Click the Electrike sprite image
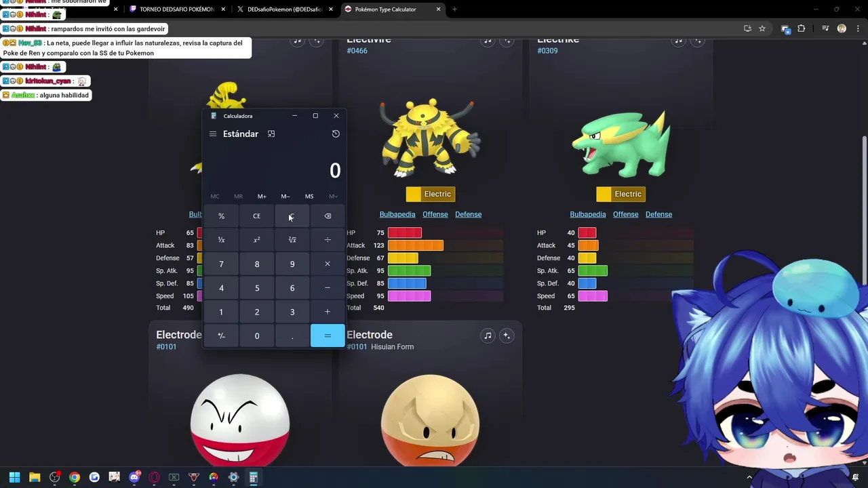The width and height of the screenshot is (868, 488). point(621,144)
